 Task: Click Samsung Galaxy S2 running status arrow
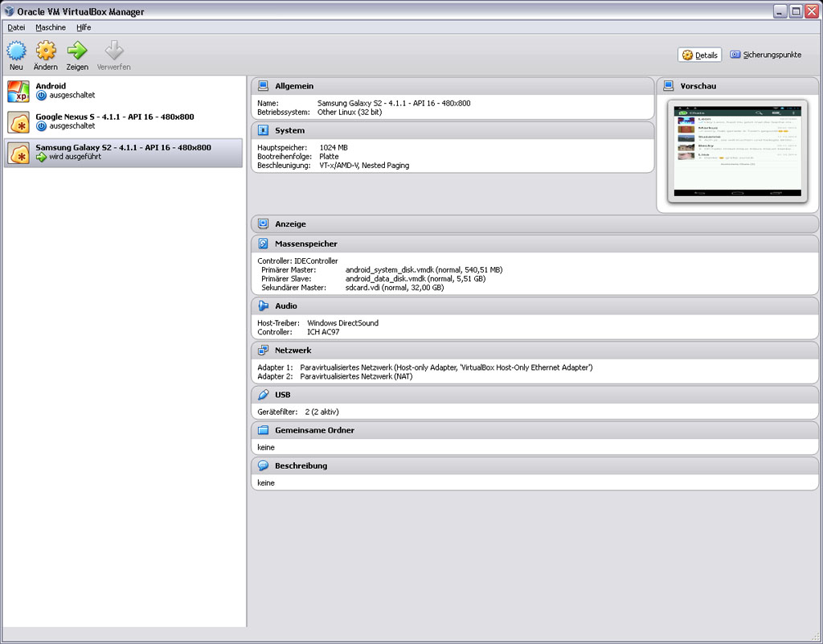41,157
